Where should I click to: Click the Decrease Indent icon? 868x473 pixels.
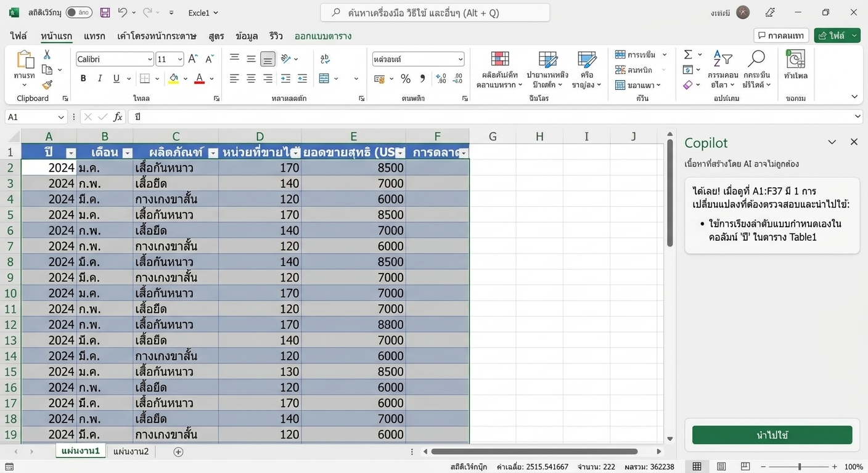tap(285, 78)
